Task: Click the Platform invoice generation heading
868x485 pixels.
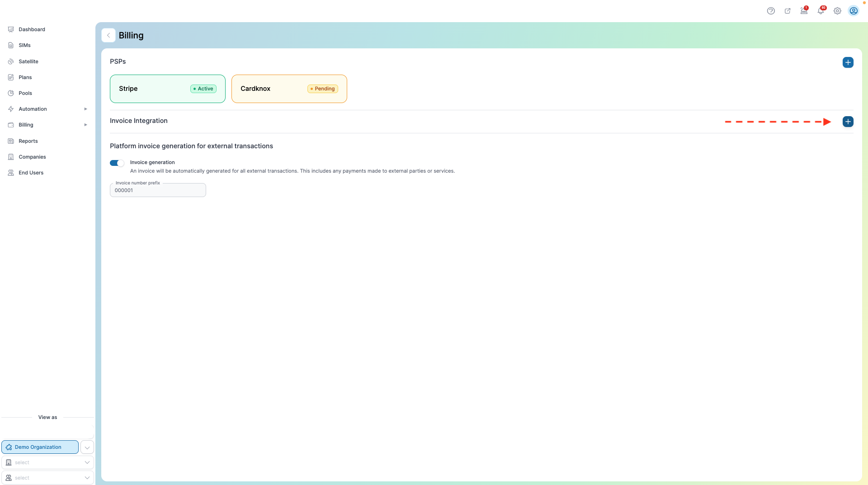Action: point(191,146)
